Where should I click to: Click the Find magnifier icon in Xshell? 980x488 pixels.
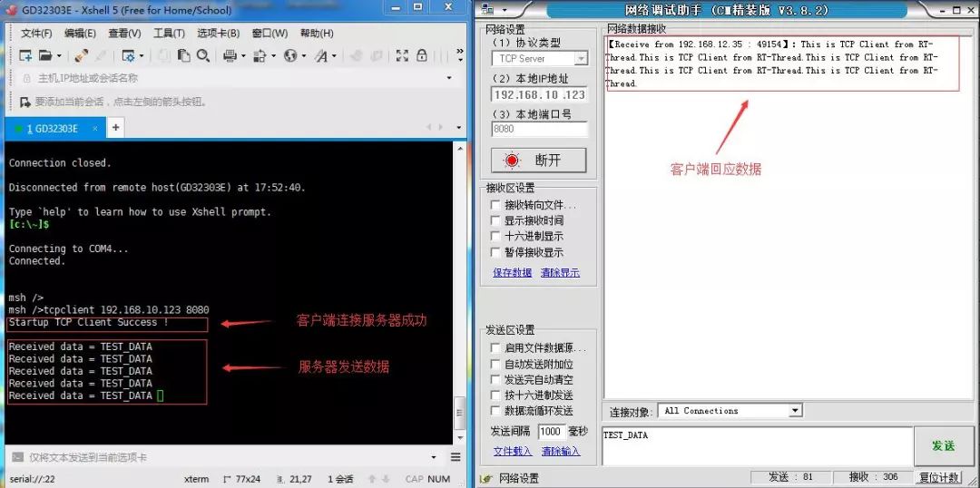(203, 55)
